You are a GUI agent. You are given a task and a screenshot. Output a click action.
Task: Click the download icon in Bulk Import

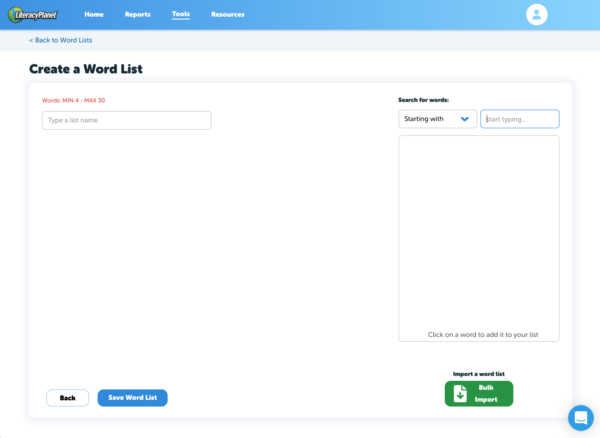(x=460, y=394)
